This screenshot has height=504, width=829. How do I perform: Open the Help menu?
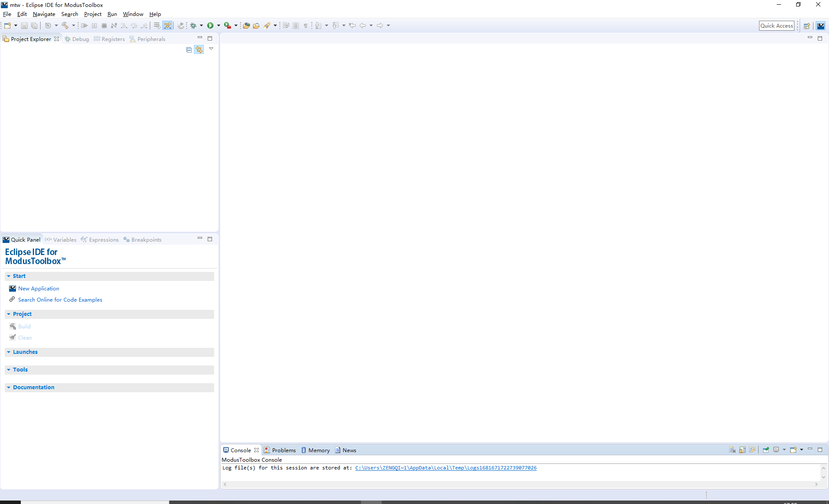point(155,14)
